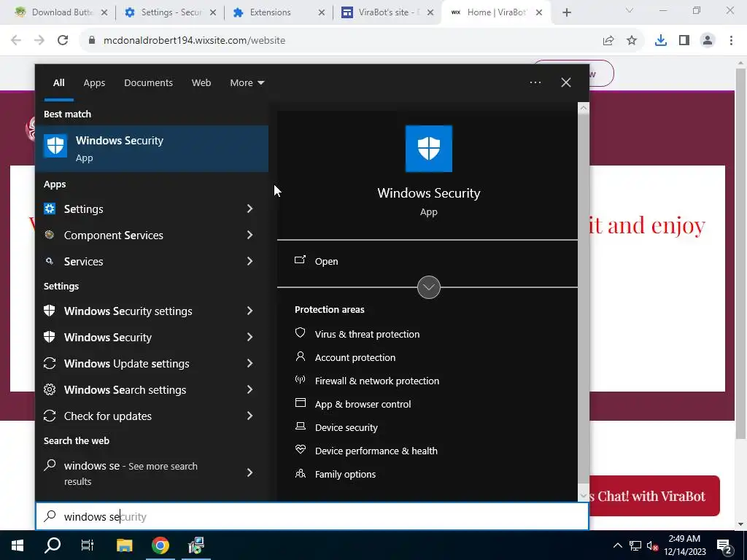Switch to the Extensions browser tab

277,12
